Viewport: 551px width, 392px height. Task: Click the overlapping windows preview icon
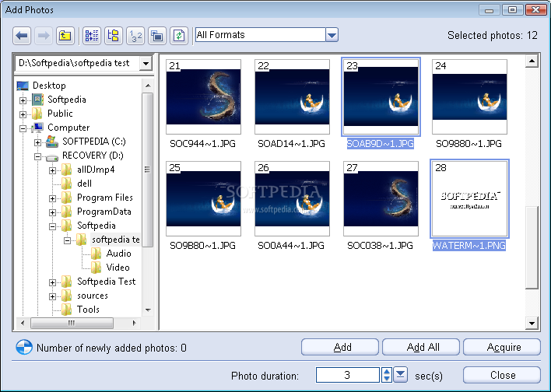pos(157,36)
